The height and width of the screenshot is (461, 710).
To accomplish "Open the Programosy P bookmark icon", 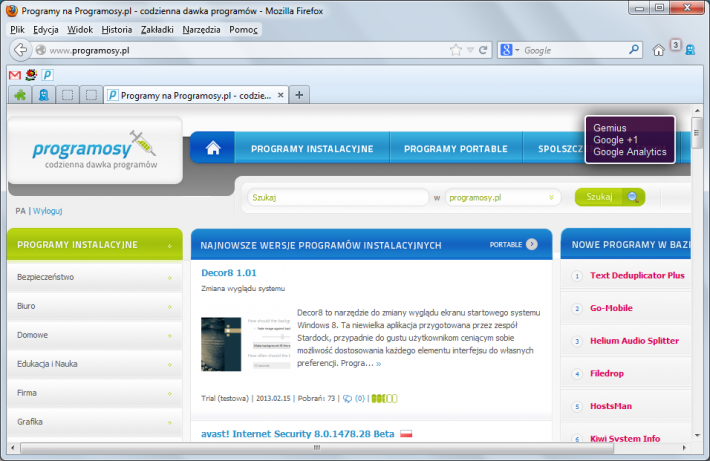I will [47, 75].
